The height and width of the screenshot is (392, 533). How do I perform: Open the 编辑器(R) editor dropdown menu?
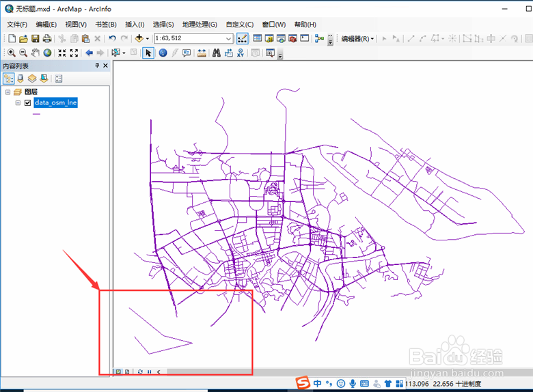357,39
